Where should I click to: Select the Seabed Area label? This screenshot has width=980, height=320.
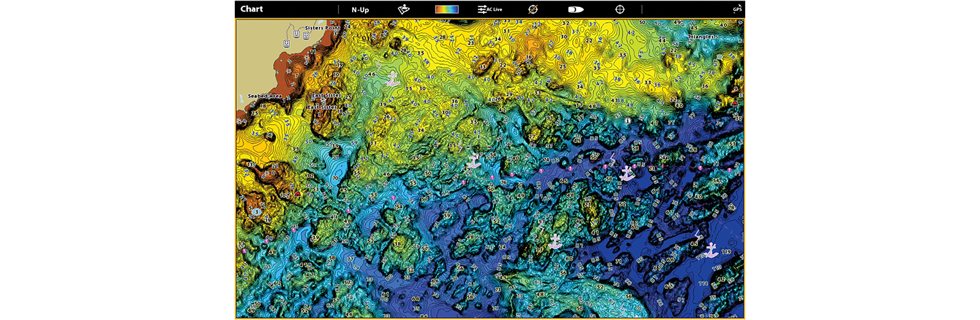[x=265, y=96]
